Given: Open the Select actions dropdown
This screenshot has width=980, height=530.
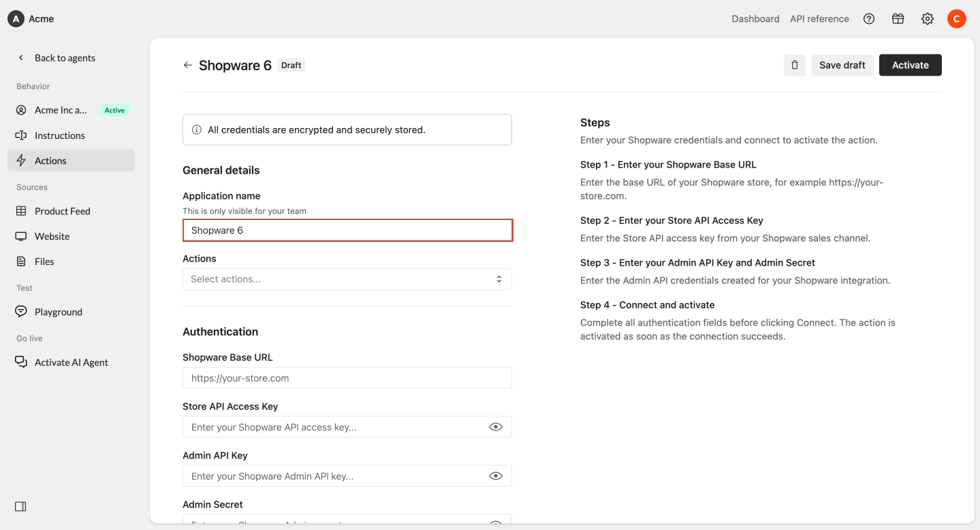Looking at the screenshot, I should click(x=347, y=279).
